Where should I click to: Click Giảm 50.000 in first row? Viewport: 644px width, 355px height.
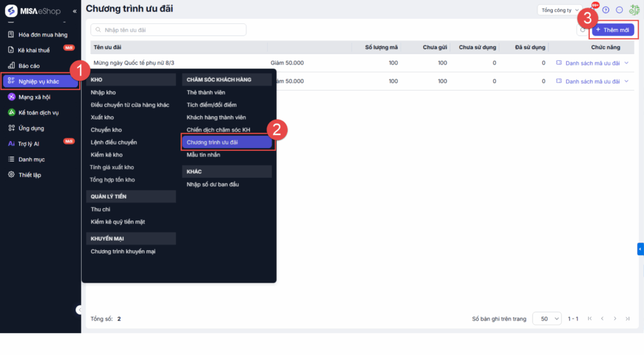click(287, 63)
